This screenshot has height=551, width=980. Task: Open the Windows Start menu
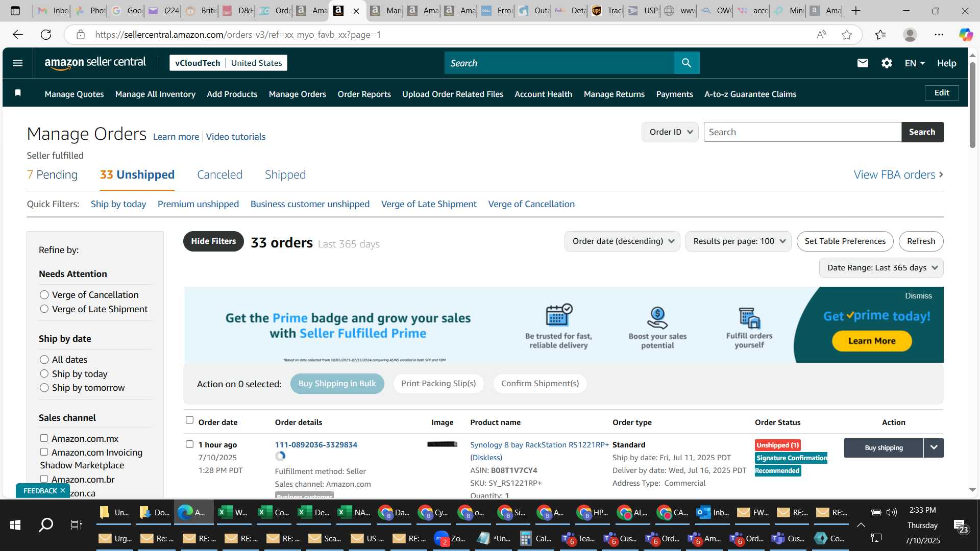pyautogui.click(x=15, y=524)
